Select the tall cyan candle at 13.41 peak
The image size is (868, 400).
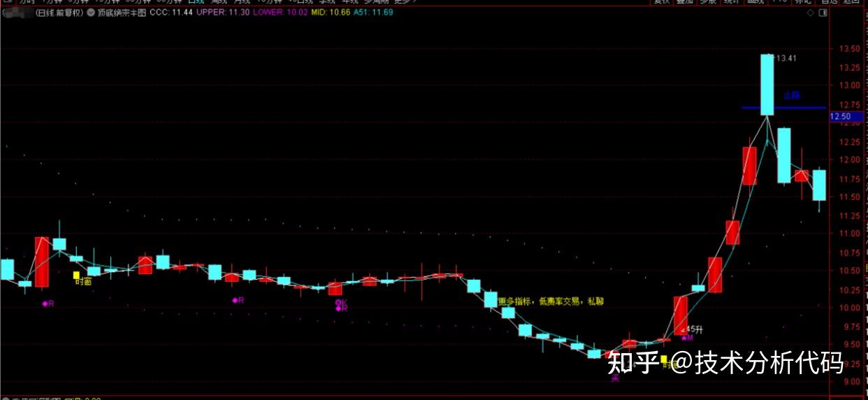767,85
